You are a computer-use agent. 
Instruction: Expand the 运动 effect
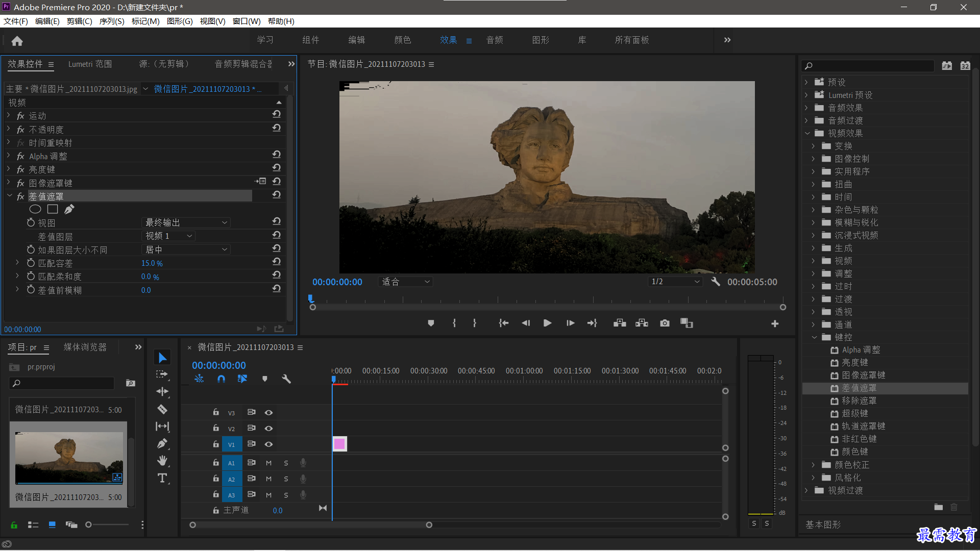[9, 116]
